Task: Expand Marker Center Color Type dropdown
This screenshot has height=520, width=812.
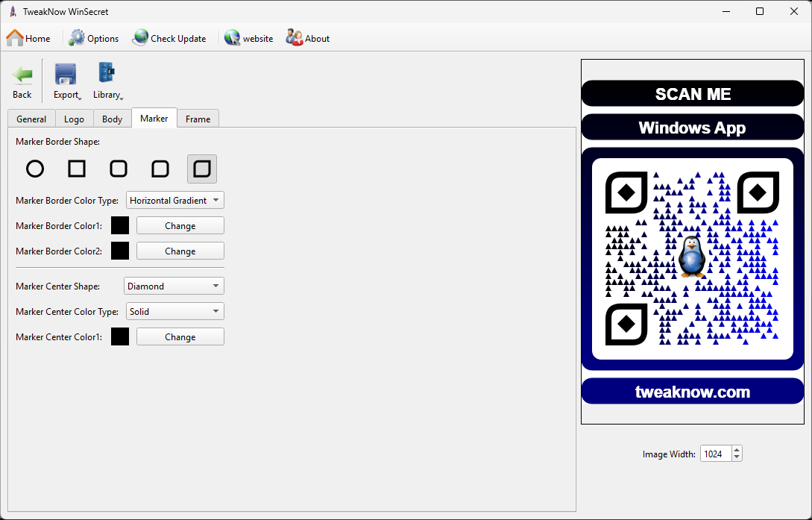Action: pos(175,311)
